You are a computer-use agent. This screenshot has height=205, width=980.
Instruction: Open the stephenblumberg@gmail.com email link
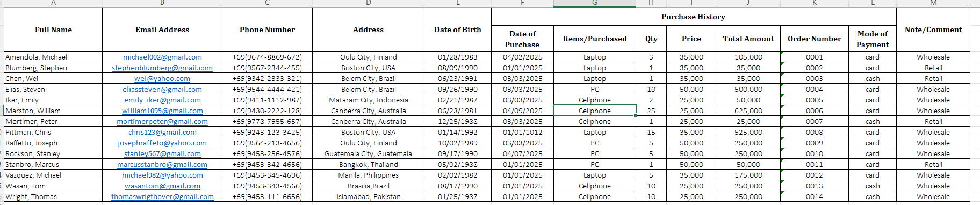[x=162, y=68]
